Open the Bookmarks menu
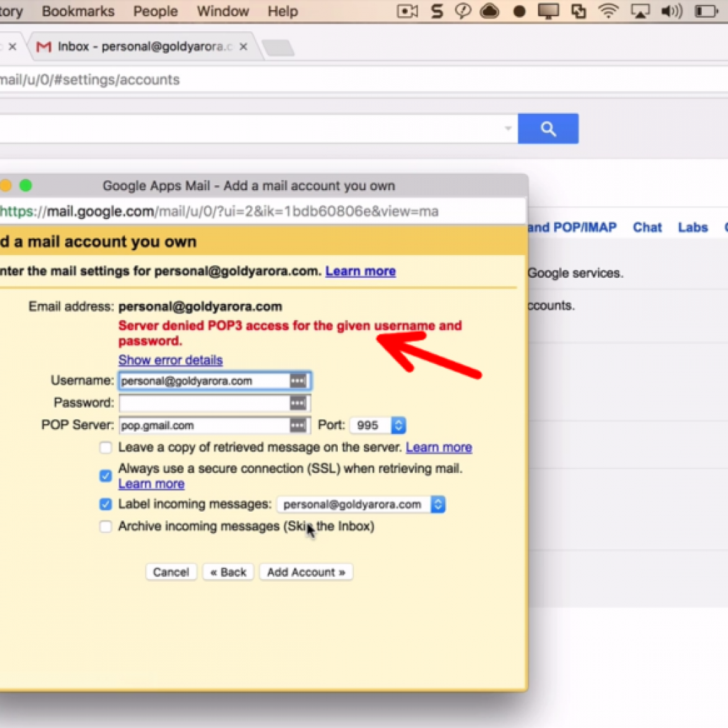This screenshot has width=728, height=728. [x=78, y=11]
